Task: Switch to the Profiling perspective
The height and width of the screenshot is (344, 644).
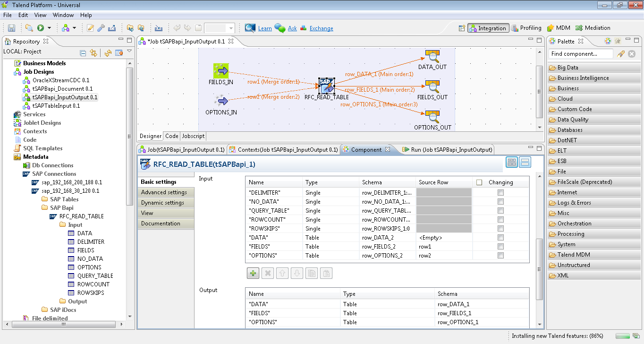Action: [526, 28]
